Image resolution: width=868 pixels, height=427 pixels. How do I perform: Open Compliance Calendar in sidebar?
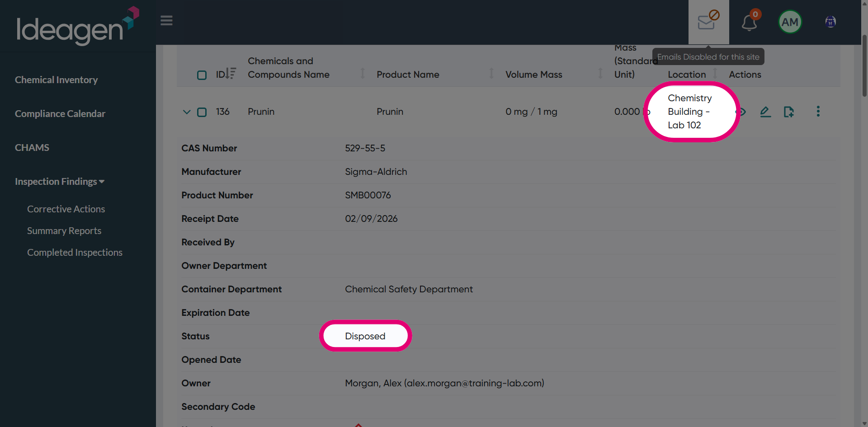point(60,114)
